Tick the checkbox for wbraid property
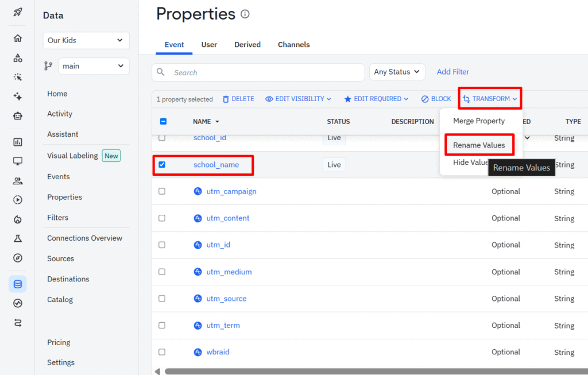 [162, 352]
